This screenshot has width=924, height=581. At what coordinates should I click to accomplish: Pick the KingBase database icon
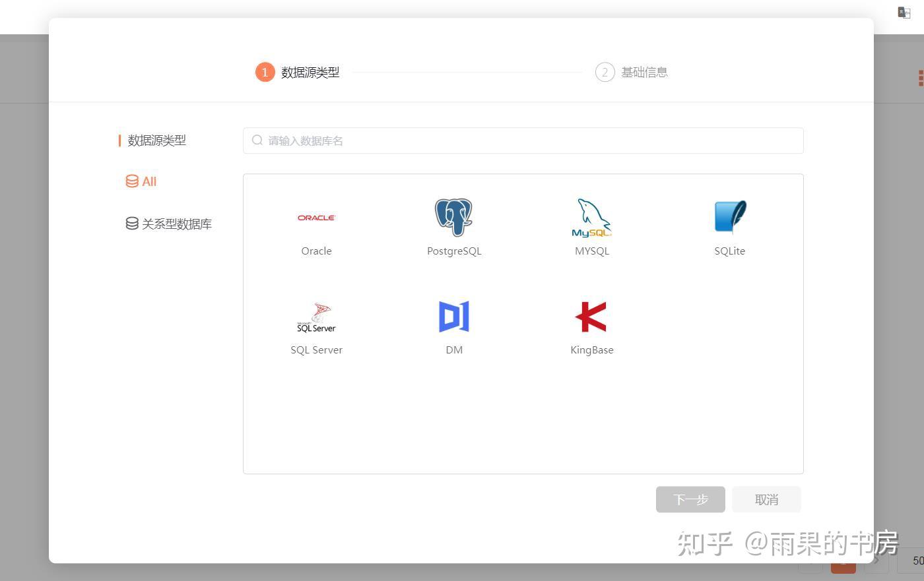pos(591,317)
